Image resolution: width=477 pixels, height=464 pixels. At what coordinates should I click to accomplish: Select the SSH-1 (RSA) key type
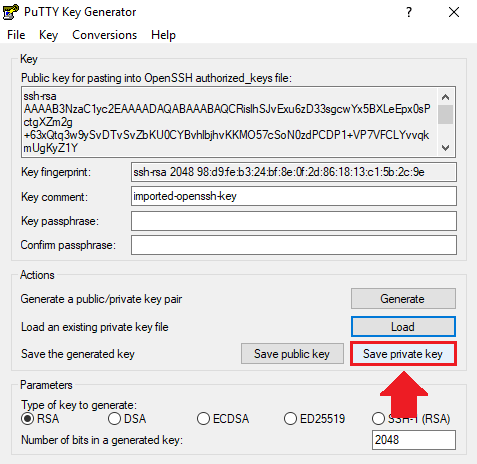coord(411,419)
